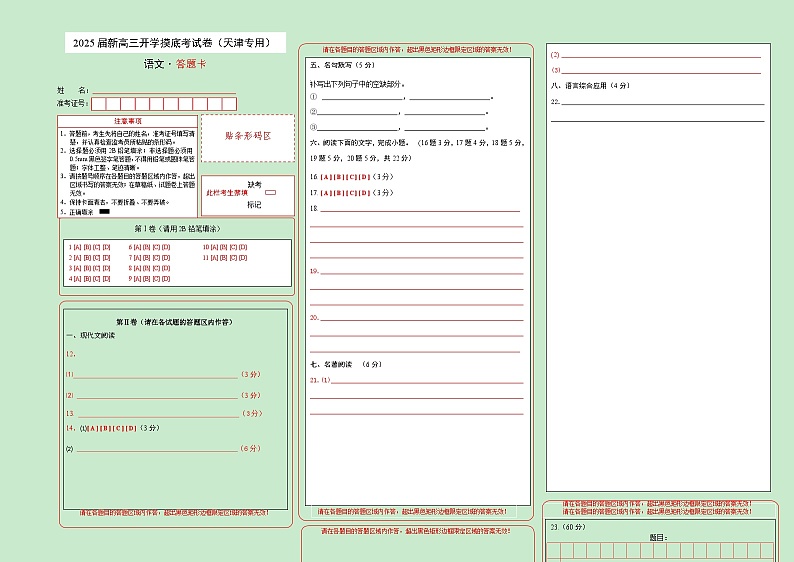Click the title 2025届新高三开学摸底考试卷
This screenshot has width=794, height=562.
173,43
